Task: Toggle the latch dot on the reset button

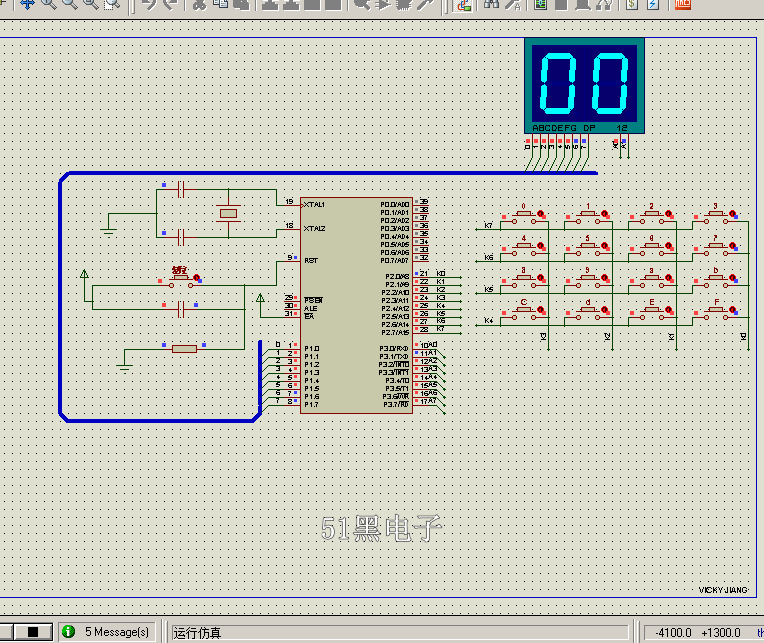Action: [196, 278]
